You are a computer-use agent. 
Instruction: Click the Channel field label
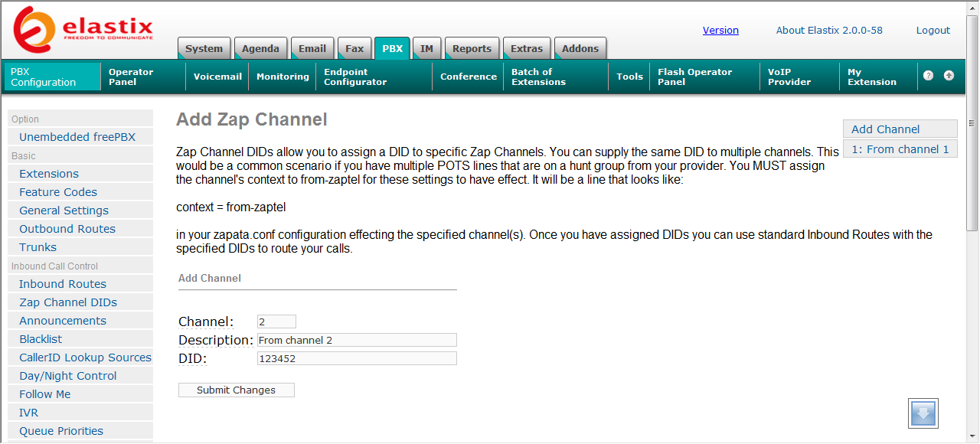(x=206, y=322)
